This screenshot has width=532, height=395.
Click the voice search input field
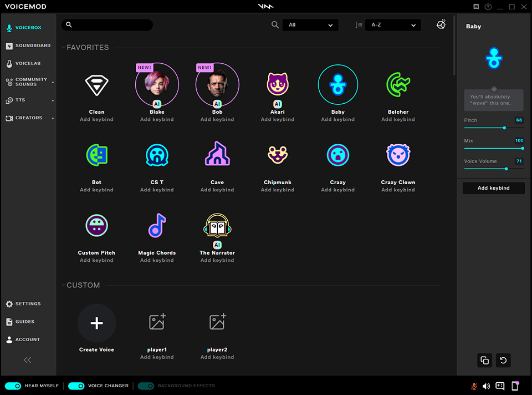[107, 25]
